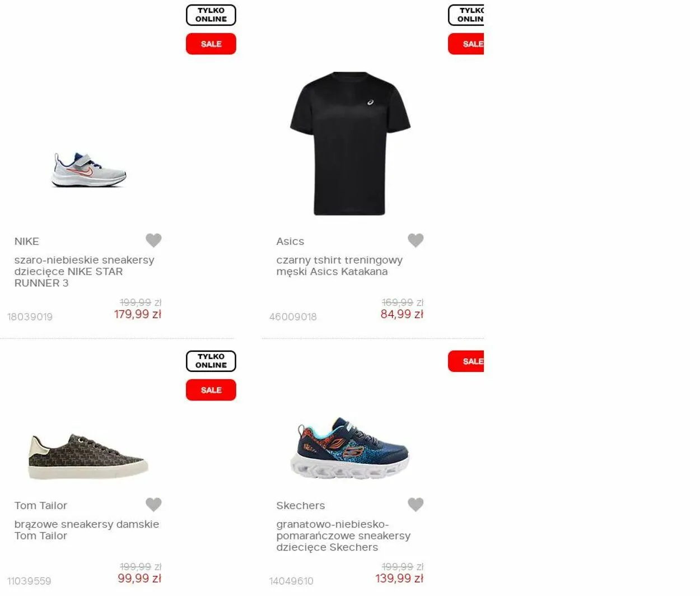Open the NIKE grey-blue sneaker image

[89, 170]
